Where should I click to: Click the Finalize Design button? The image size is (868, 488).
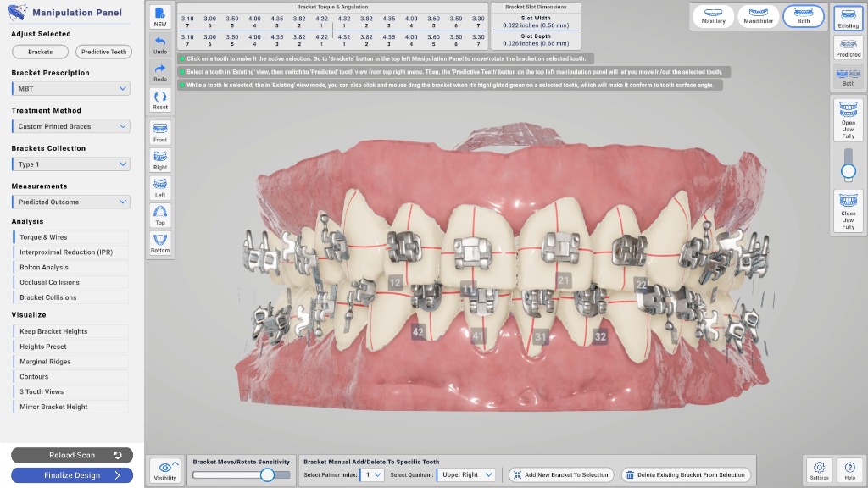[72, 475]
